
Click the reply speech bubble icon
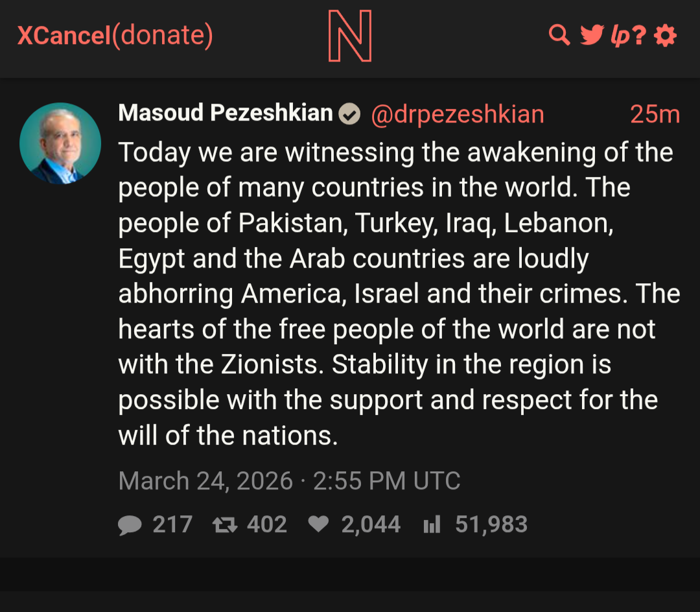pyautogui.click(x=130, y=524)
